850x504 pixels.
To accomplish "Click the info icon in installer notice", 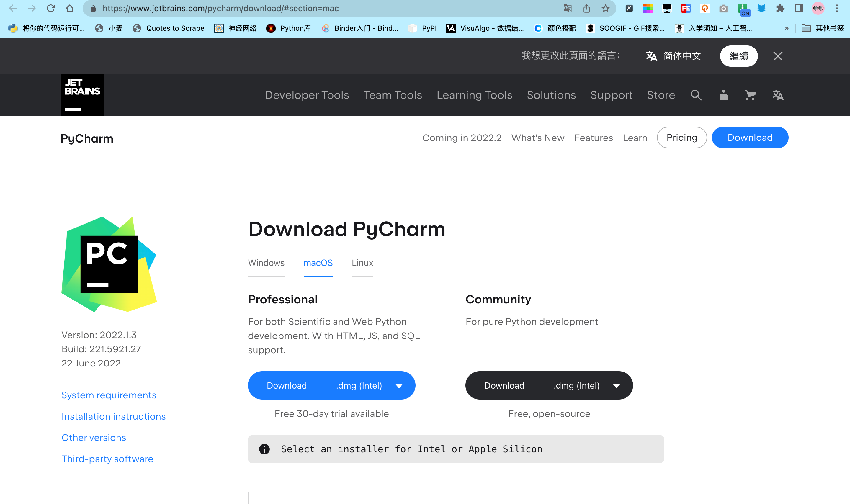I will [264, 449].
